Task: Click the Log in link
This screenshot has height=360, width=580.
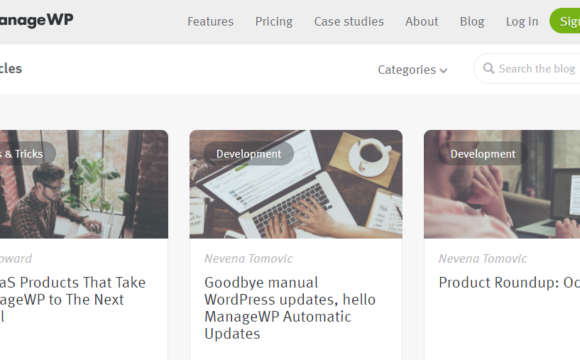Action: pyautogui.click(x=522, y=21)
